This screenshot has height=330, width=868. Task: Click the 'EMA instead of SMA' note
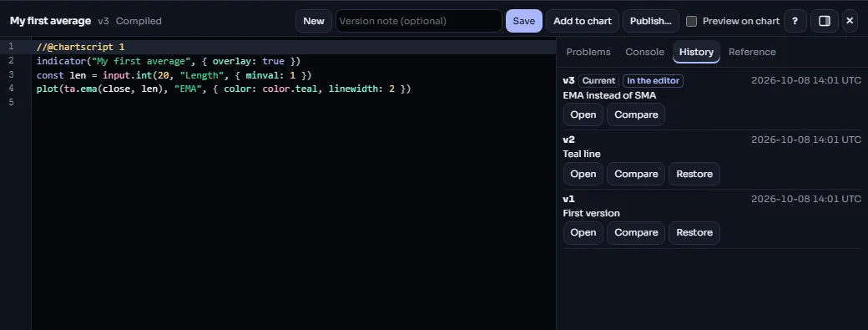click(x=609, y=95)
